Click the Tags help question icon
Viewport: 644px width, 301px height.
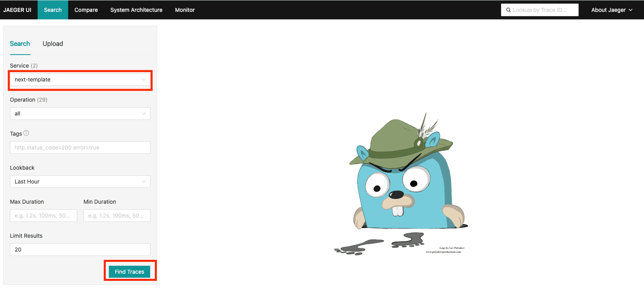click(x=26, y=133)
